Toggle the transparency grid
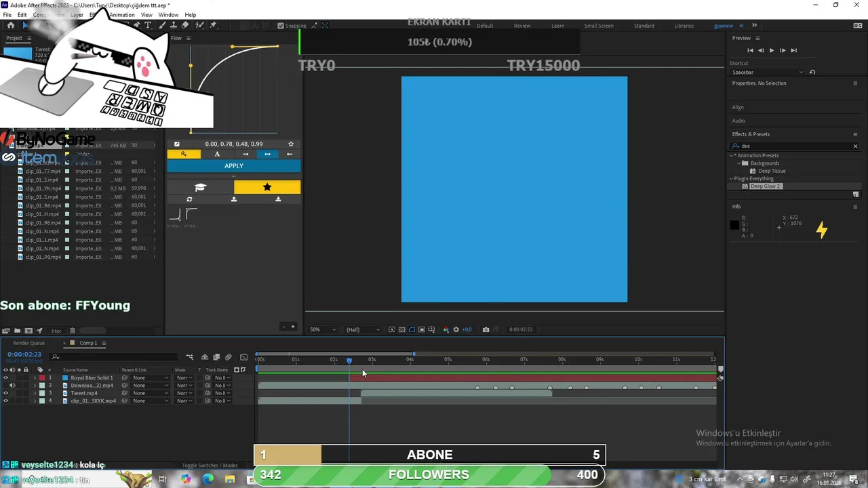Image resolution: width=868 pixels, height=488 pixels. 401,329
